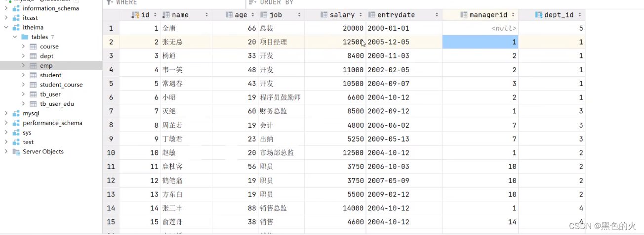Click the dept_id foreign key column icon

click(539, 15)
